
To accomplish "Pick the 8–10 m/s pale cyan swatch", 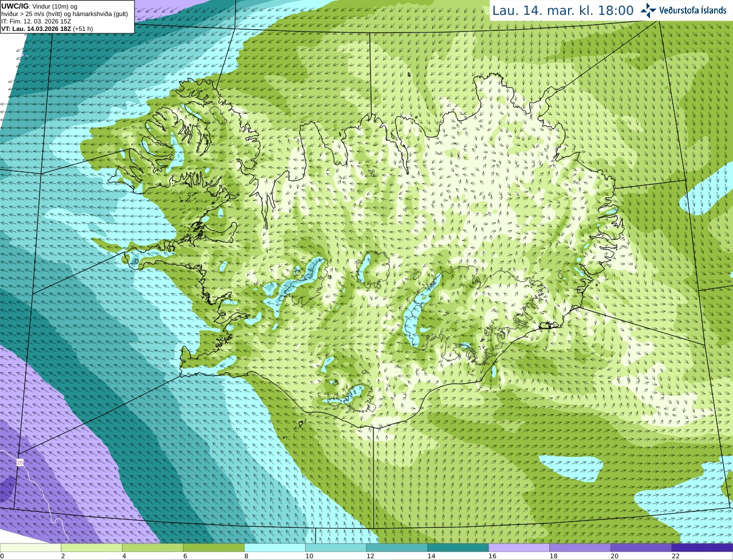I will click(x=275, y=547).
